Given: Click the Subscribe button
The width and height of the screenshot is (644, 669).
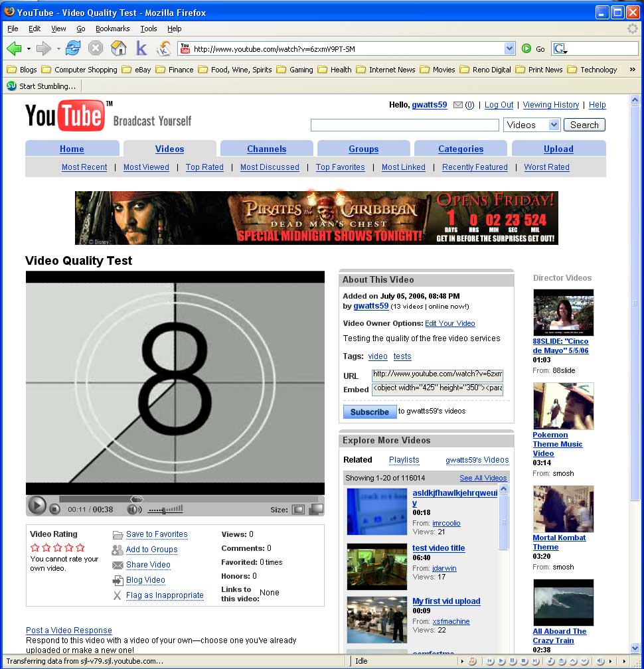Looking at the screenshot, I should 370,412.
